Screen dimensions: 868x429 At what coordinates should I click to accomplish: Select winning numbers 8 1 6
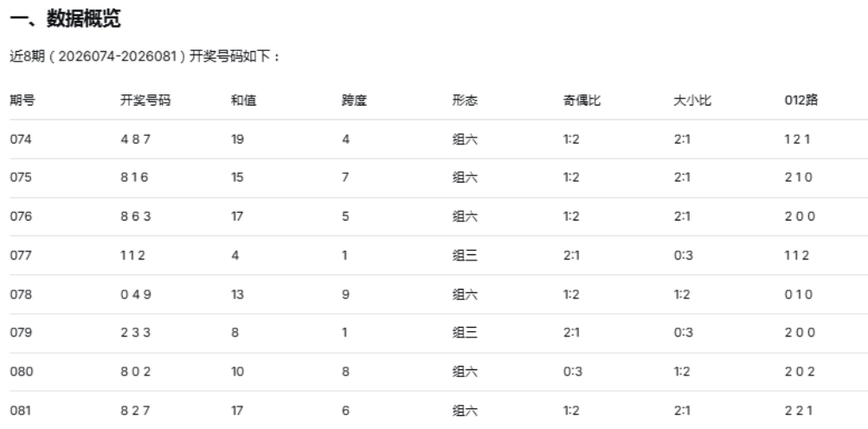[135, 178]
